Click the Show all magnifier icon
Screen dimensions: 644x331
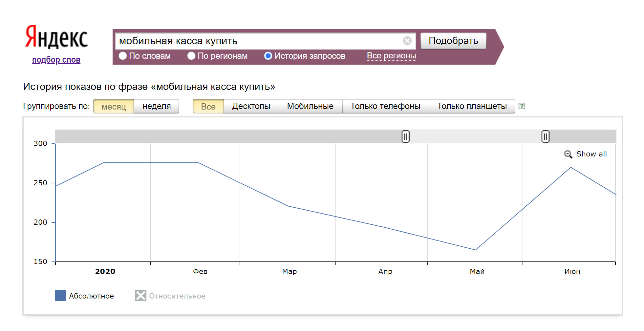click(568, 154)
